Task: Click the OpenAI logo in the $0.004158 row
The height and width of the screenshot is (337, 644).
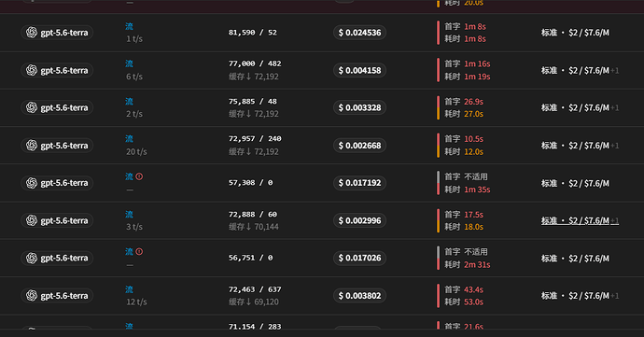Action: tap(32, 70)
